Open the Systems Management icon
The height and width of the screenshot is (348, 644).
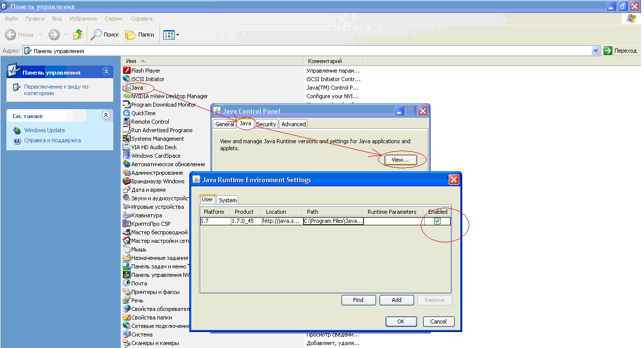tap(127, 139)
